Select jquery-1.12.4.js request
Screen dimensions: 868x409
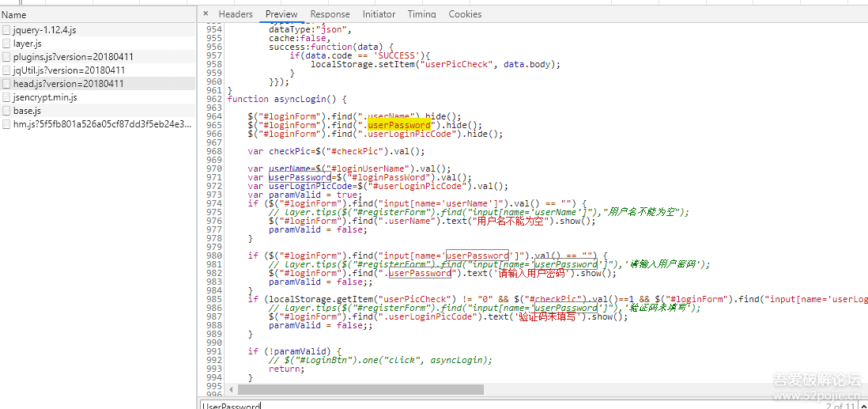click(x=97, y=30)
